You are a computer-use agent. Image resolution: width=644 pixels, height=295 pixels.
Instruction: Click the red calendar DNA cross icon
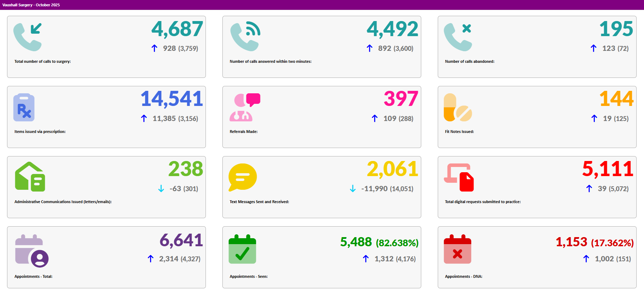pos(457,249)
